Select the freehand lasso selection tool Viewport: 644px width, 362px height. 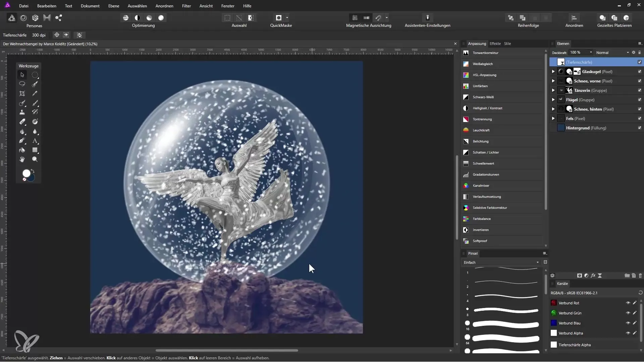22,84
